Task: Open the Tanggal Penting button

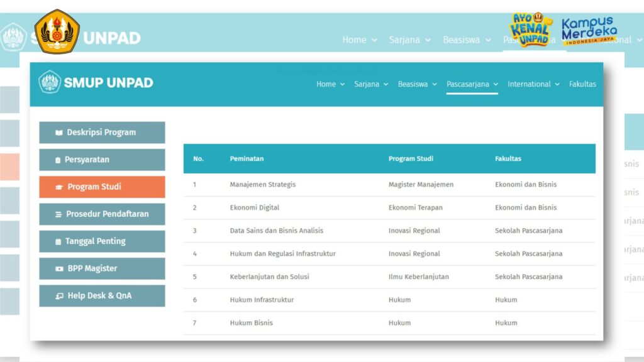Action: pyautogui.click(x=103, y=241)
